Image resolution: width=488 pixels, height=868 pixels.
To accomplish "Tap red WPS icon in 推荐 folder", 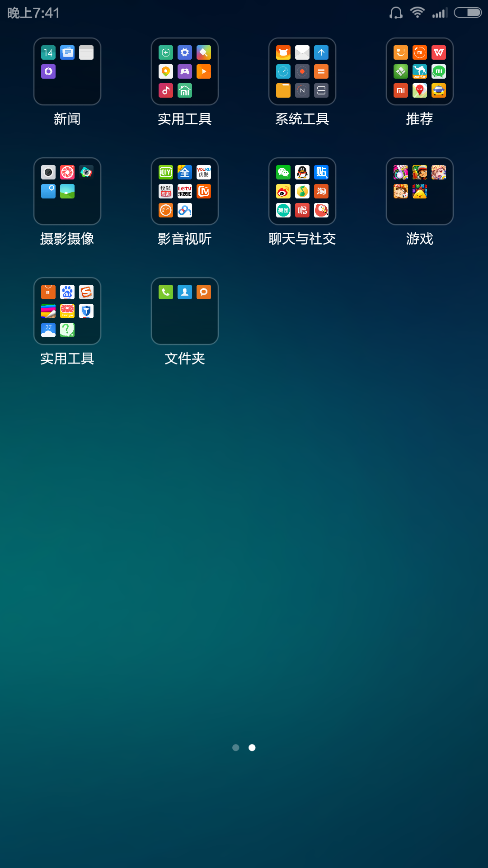I will coord(439,52).
